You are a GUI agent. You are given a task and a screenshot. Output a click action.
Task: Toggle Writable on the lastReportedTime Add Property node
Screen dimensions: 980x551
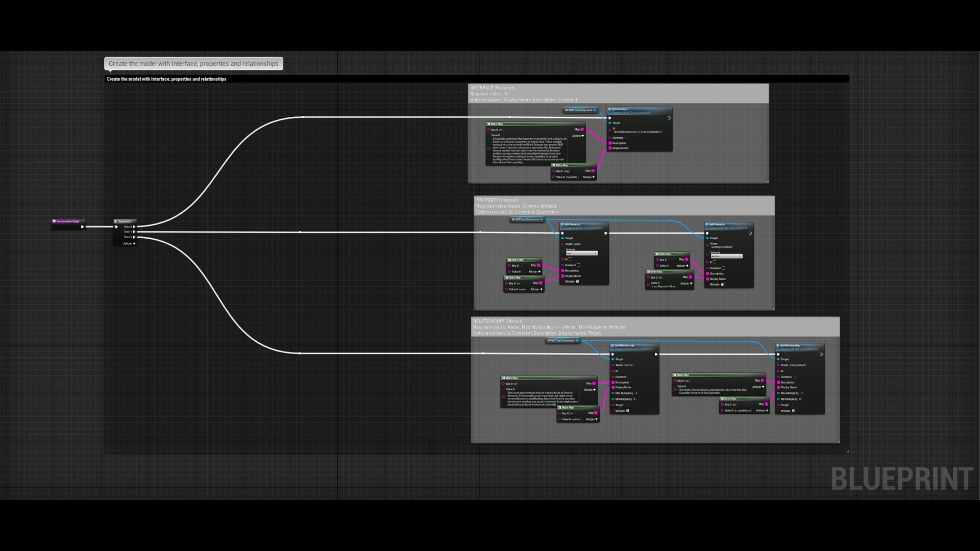[722, 284]
